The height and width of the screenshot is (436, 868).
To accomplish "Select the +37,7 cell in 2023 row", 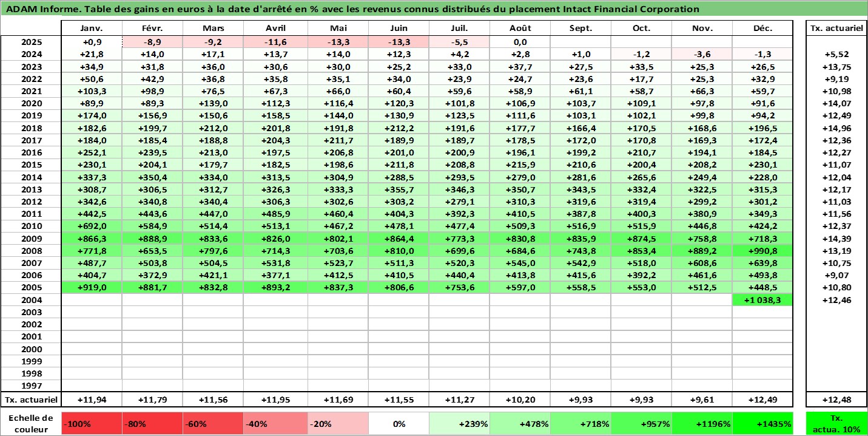I will [x=520, y=67].
